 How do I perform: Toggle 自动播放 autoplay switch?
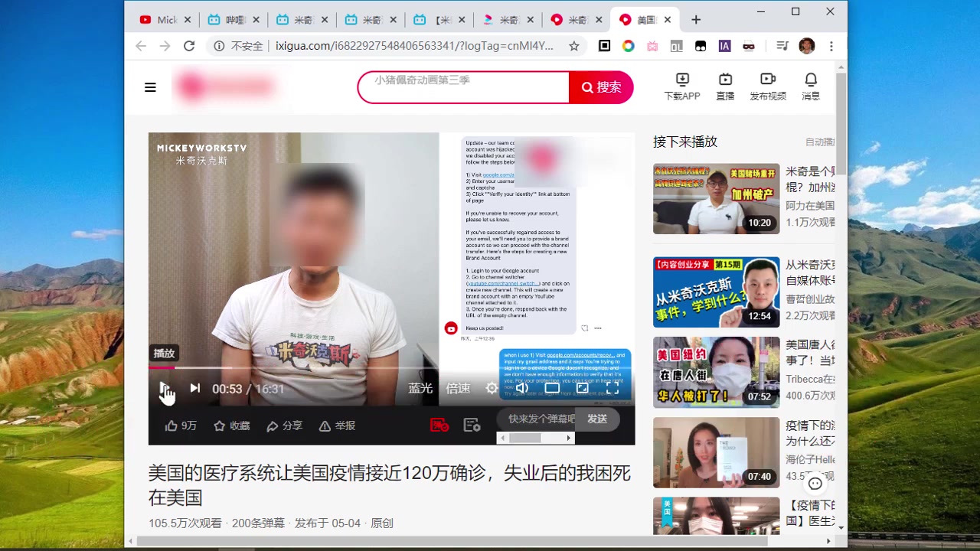(x=820, y=142)
